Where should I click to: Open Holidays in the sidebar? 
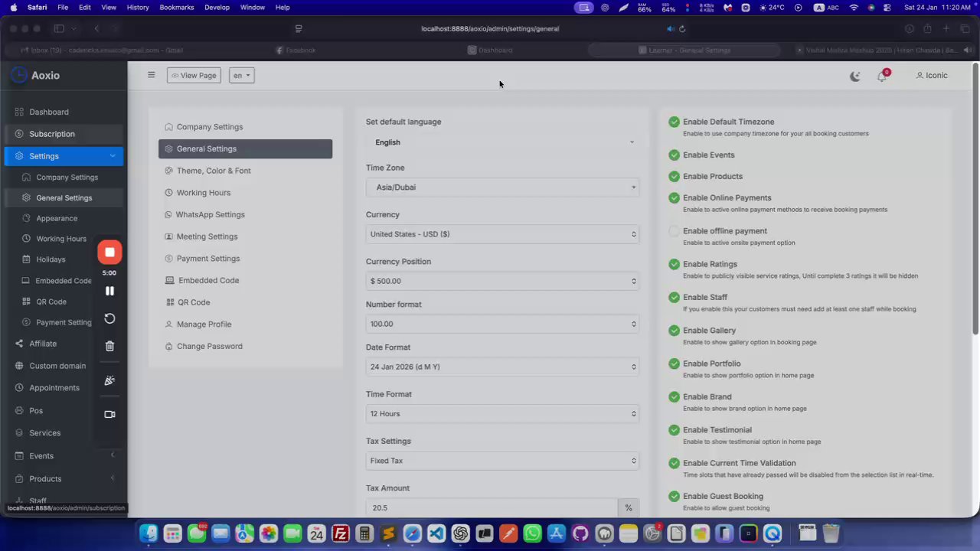click(51, 259)
